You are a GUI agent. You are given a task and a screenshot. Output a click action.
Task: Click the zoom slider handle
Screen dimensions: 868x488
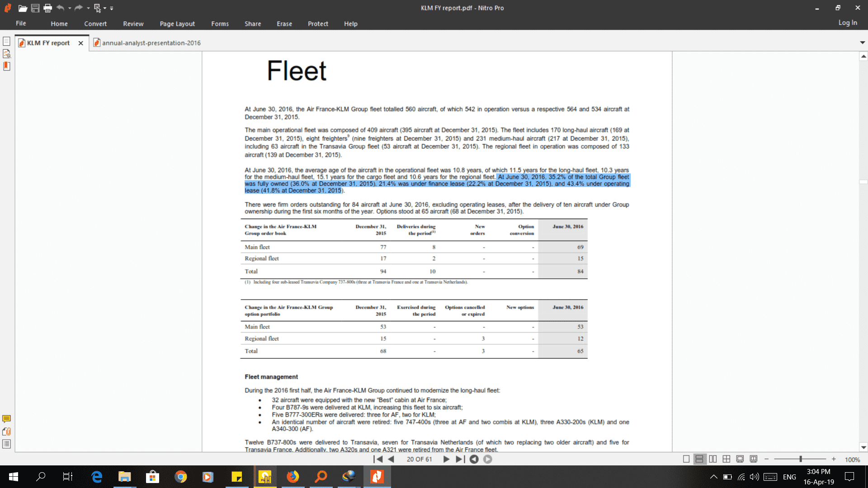[801, 459]
